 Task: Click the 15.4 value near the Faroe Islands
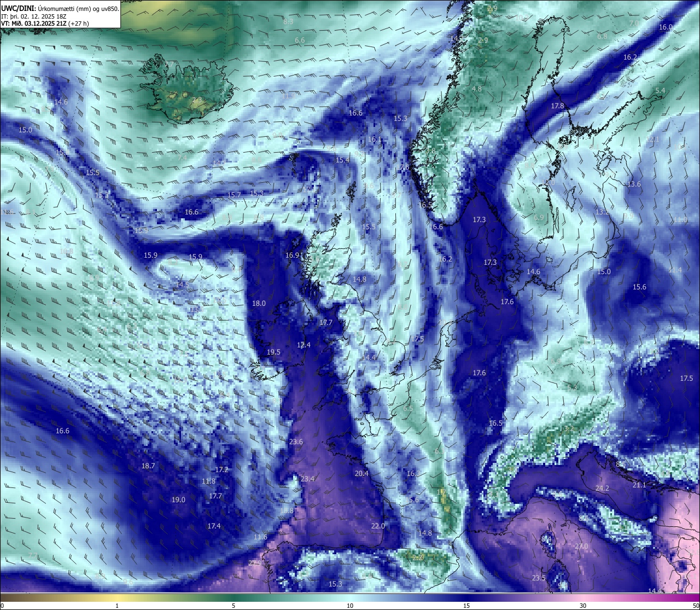(342, 160)
